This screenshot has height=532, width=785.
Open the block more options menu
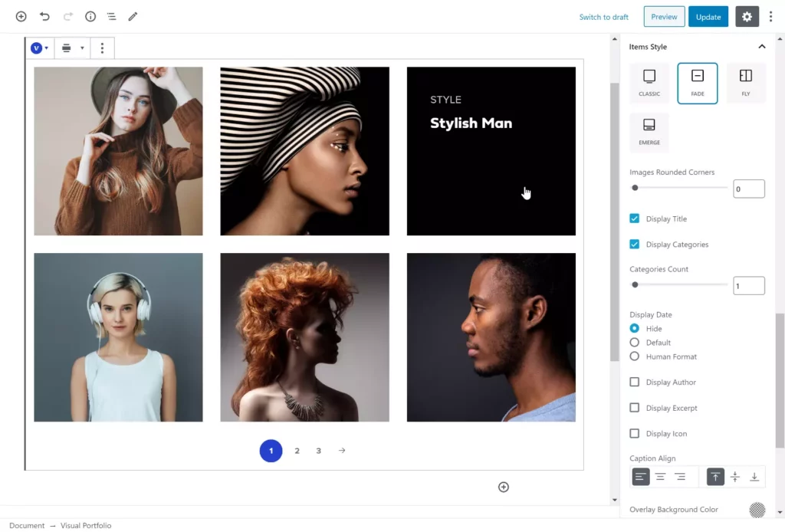pos(102,48)
